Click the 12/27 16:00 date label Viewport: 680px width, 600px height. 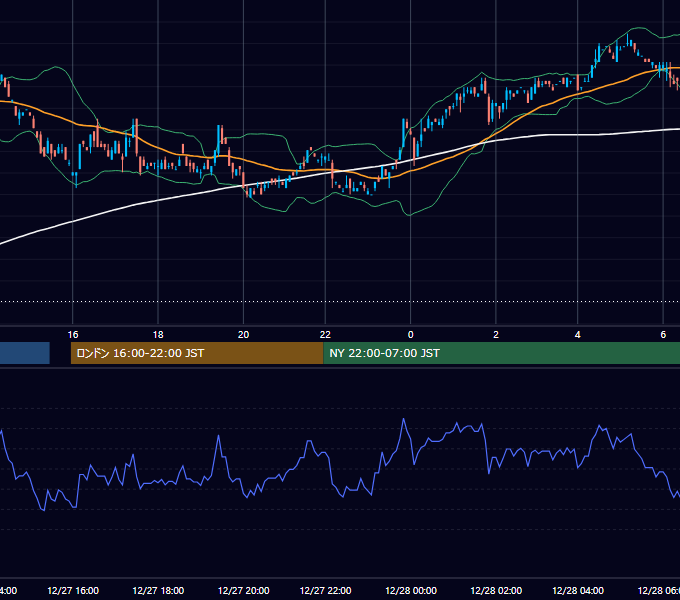(x=73, y=591)
